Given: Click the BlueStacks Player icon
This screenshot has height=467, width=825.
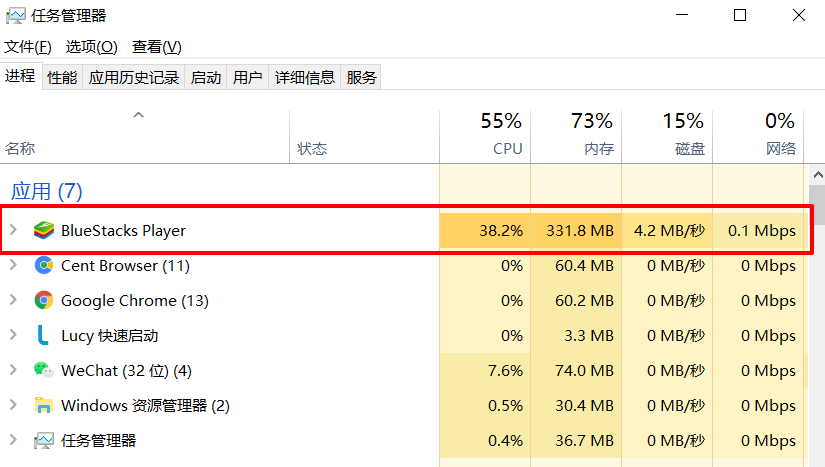Looking at the screenshot, I should coord(43,231).
